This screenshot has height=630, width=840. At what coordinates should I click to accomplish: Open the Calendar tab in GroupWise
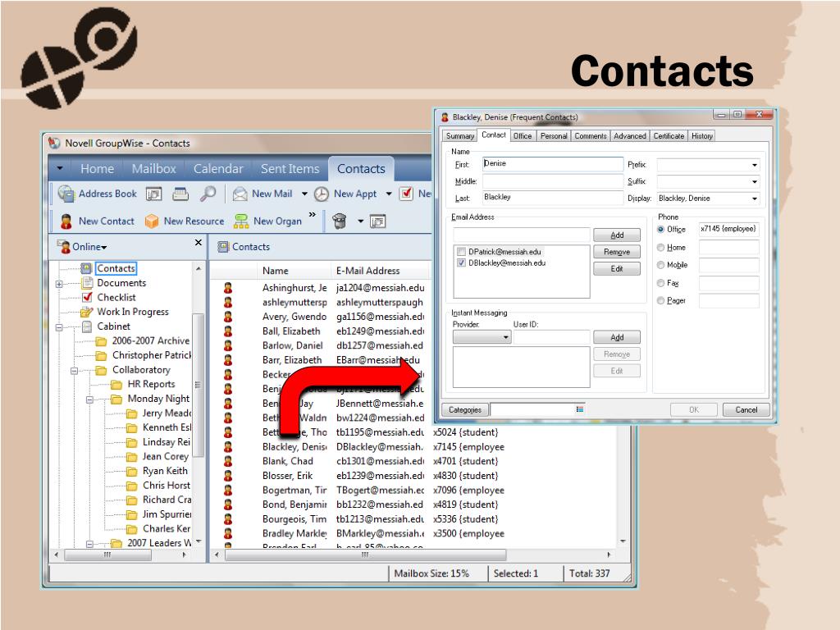tap(218, 169)
